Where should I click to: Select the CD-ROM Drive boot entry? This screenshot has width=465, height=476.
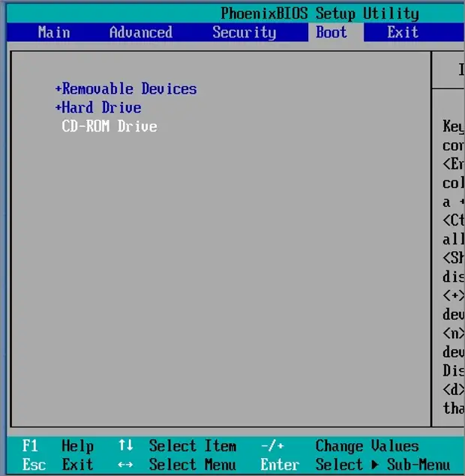[x=109, y=126]
